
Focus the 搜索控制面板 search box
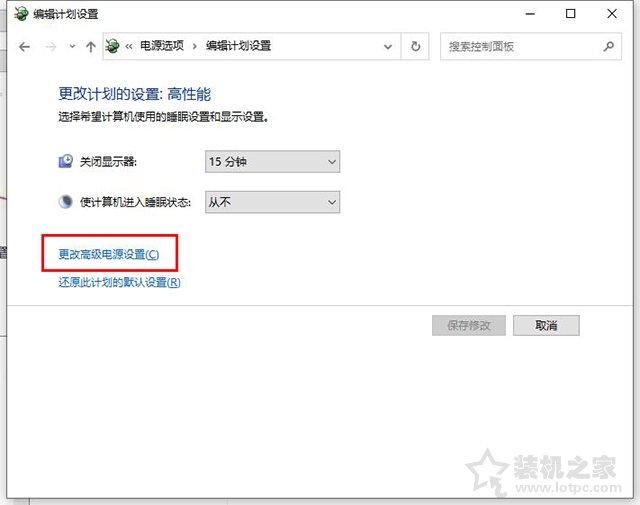tap(531, 47)
